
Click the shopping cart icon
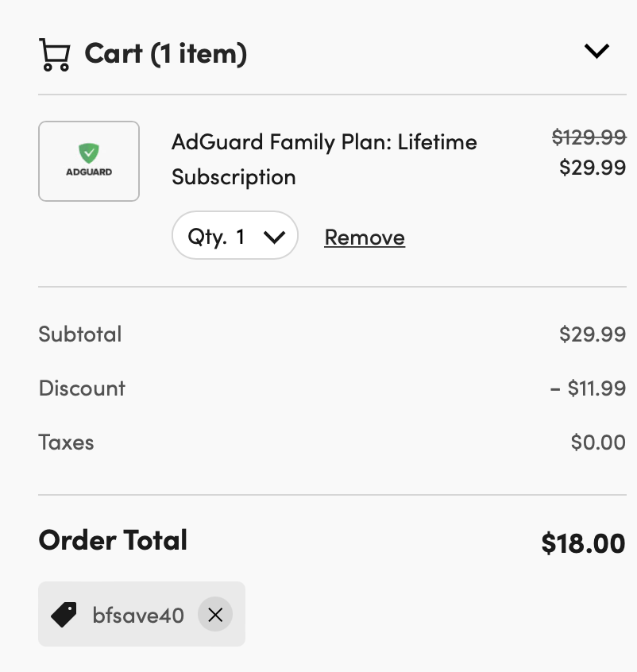tap(55, 55)
